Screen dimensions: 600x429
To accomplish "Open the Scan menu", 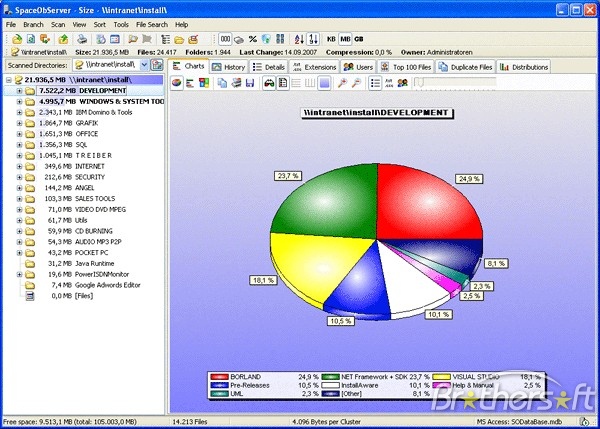I will click(58, 24).
